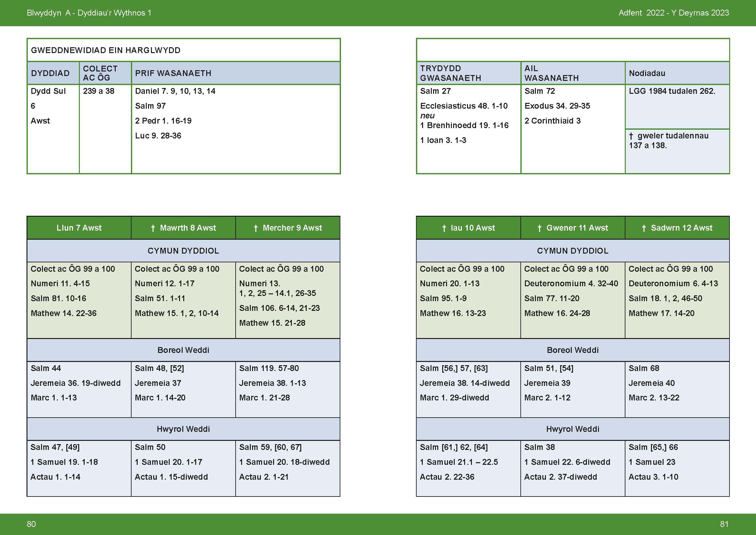Image resolution: width=756 pixels, height=535 pixels.
Task: Click the reading 'Numeri 20. 1-13'
Action: (x=450, y=283)
